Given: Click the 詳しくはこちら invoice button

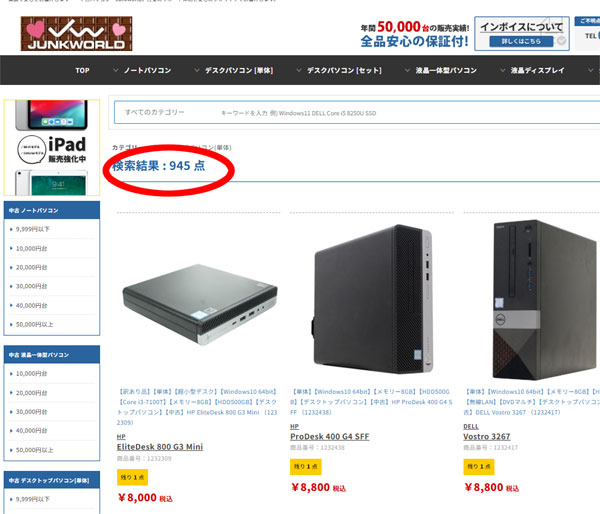Looking at the screenshot, I should pyautogui.click(x=521, y=41).
